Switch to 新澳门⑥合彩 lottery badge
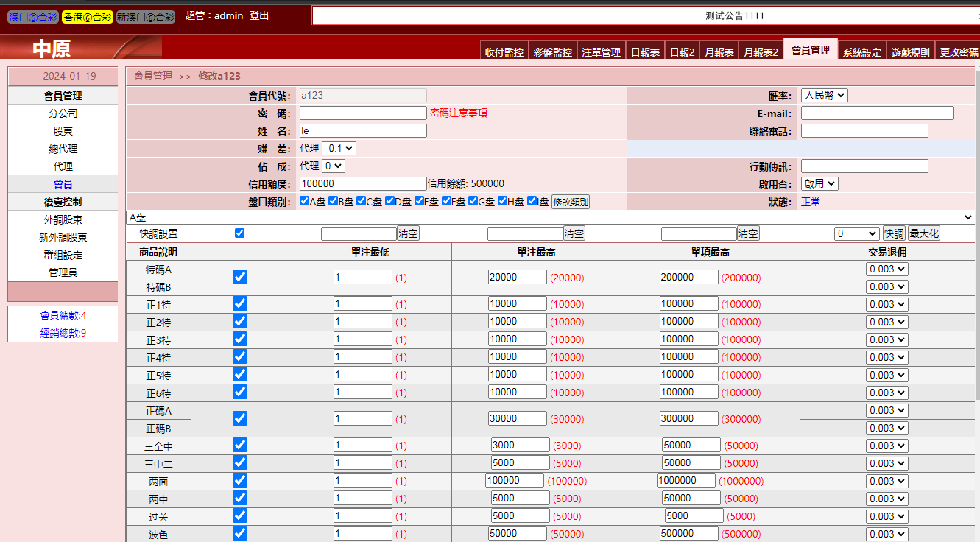980x542 pixels. click(146, 17)
